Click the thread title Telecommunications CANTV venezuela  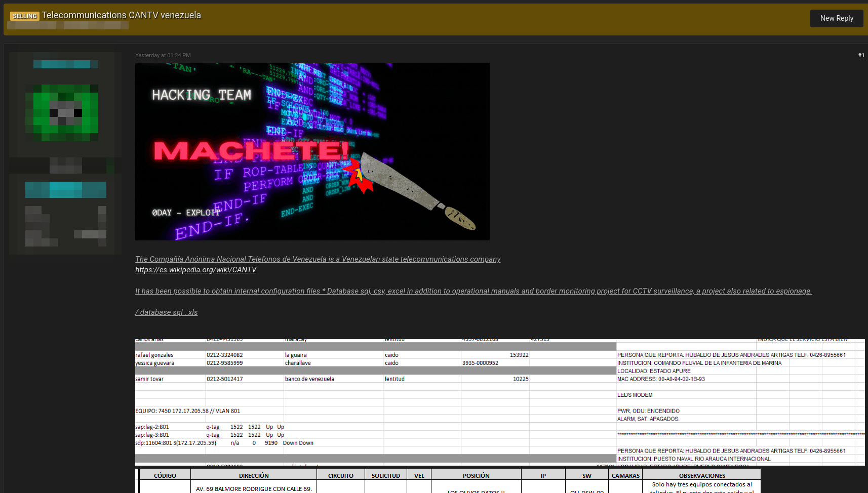pos(122,15)
